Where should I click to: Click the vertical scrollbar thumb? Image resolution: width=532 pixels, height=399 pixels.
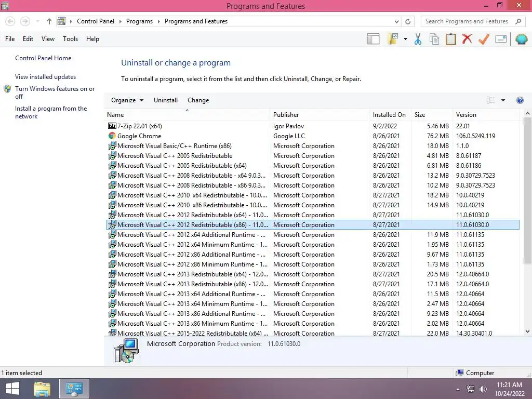pos(527,191)
